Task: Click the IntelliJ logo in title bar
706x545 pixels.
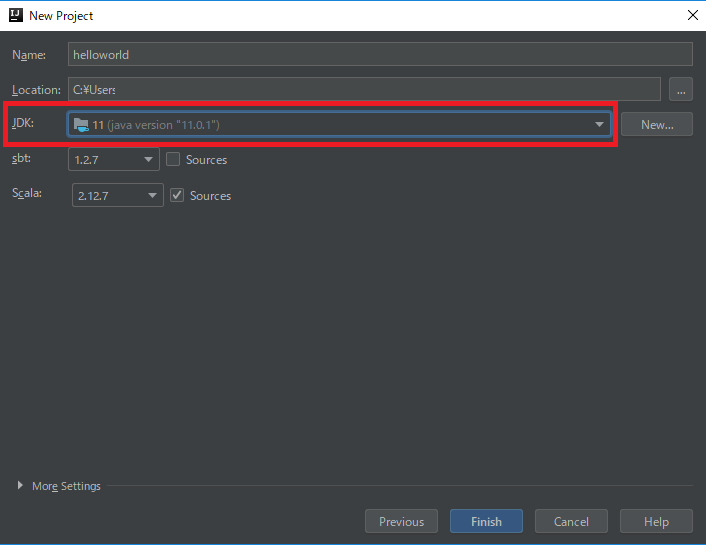Action: [x=16, y=15]
